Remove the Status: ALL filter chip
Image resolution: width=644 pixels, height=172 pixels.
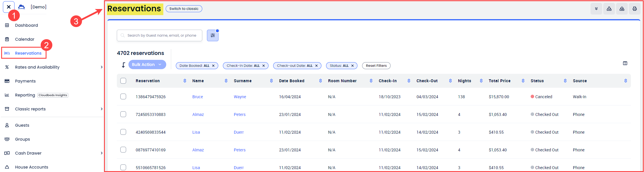pyautogui.click(x=353, y=66)
